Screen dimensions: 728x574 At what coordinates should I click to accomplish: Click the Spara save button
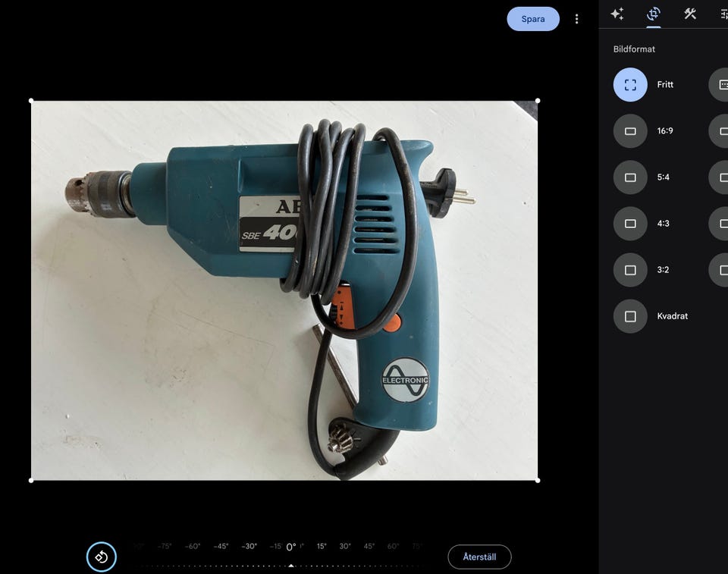(533, 19)
